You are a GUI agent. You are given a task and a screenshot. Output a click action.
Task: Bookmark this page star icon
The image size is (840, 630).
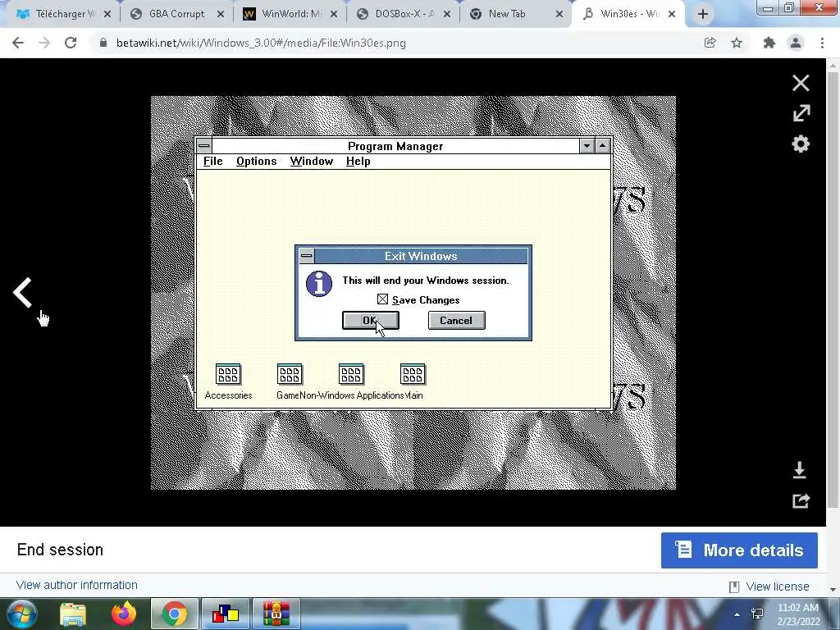coord(737,43)
